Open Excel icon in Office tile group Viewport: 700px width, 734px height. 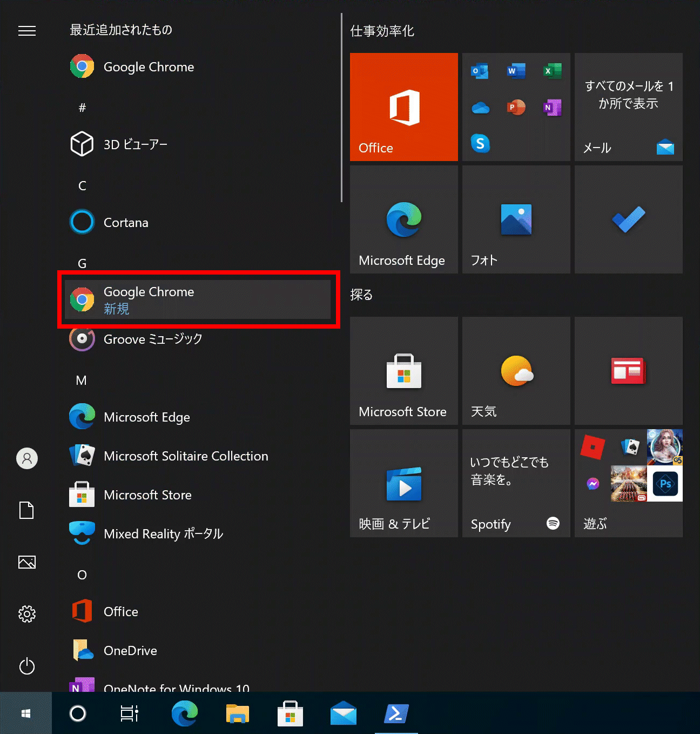pos(552,71)
